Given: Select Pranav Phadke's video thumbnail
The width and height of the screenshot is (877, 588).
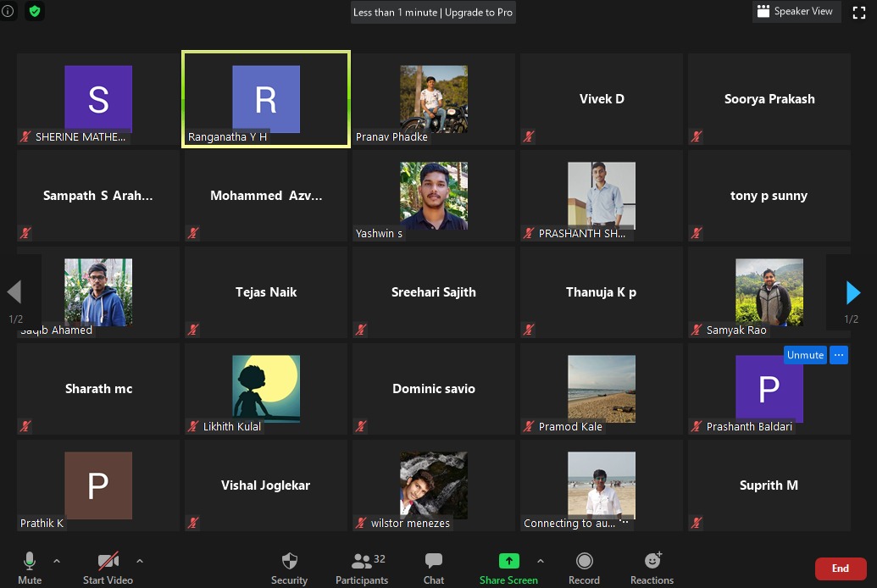Looking at the screenshot, I should pyautogui.click(x=433, y=99).
